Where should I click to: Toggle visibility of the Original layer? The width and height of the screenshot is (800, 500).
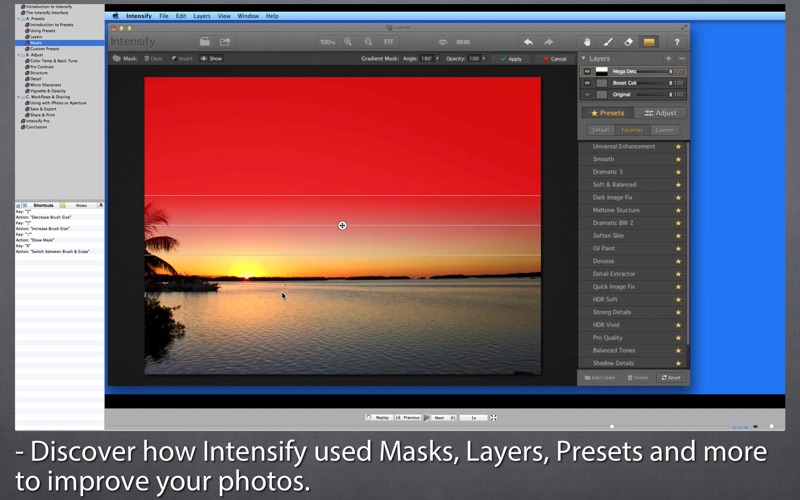pyautogui.click(x=587, y=94)
